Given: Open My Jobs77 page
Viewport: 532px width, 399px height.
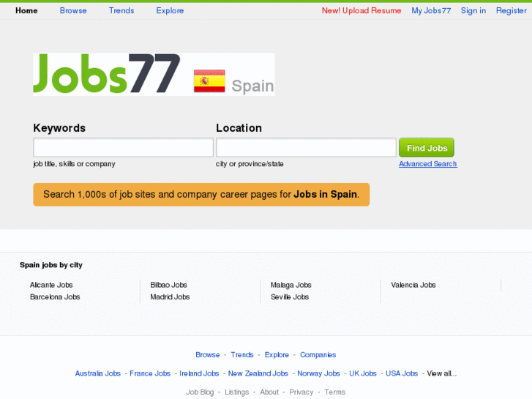Looking at the screenshot, I should tap(431, 10).
